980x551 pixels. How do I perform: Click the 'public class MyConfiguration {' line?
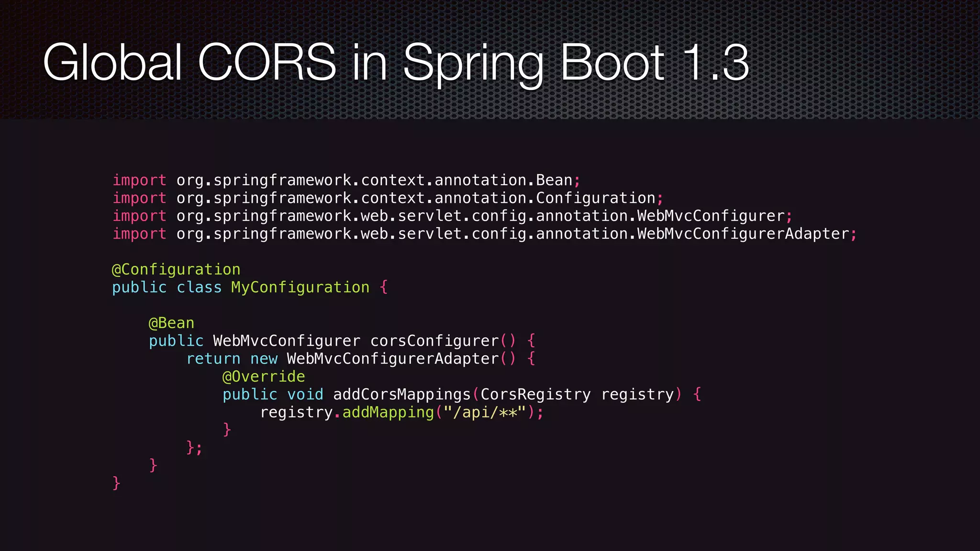pyautogui.click(x=250, y=287)
